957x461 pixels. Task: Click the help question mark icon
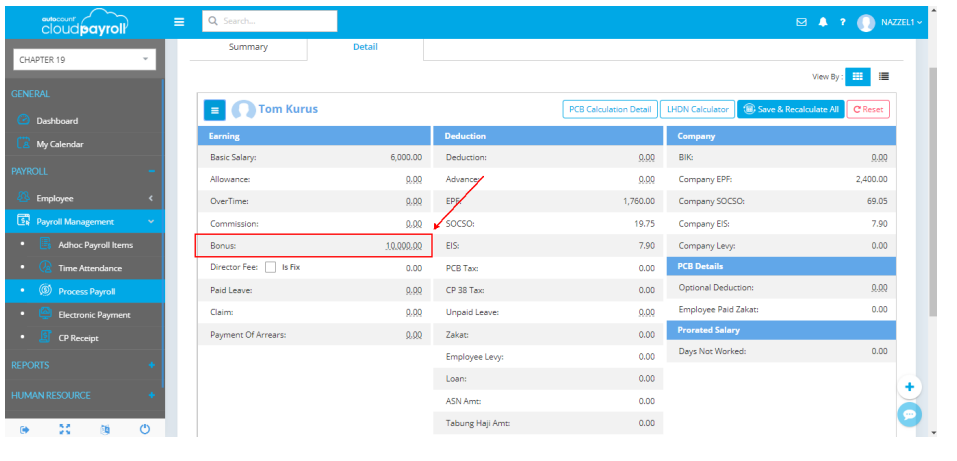[x=843, y=22]
